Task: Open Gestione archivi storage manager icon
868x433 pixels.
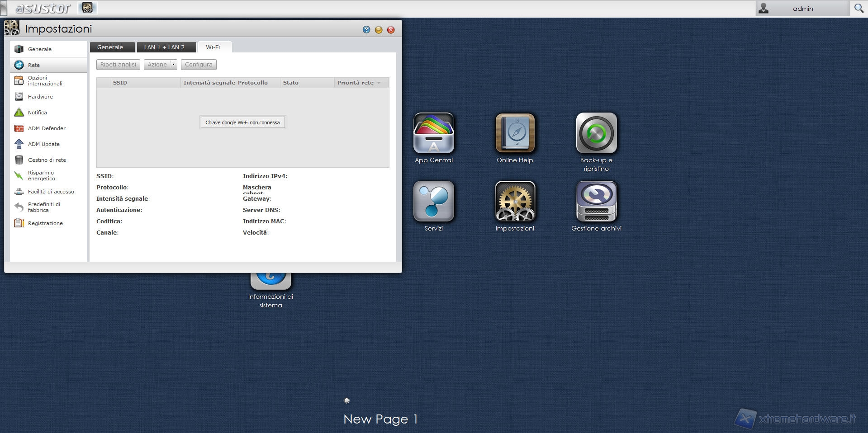Action: click(596, 202)
